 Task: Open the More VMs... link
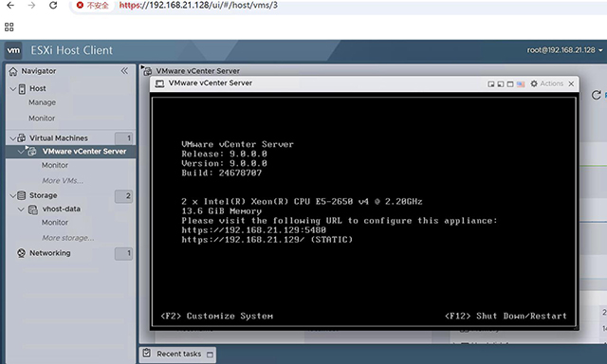[x=63, y=181]
